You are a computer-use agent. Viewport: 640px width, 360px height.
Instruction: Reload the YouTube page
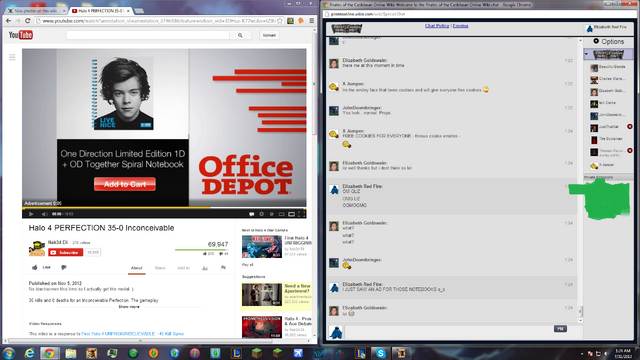[x=28, y=20]
